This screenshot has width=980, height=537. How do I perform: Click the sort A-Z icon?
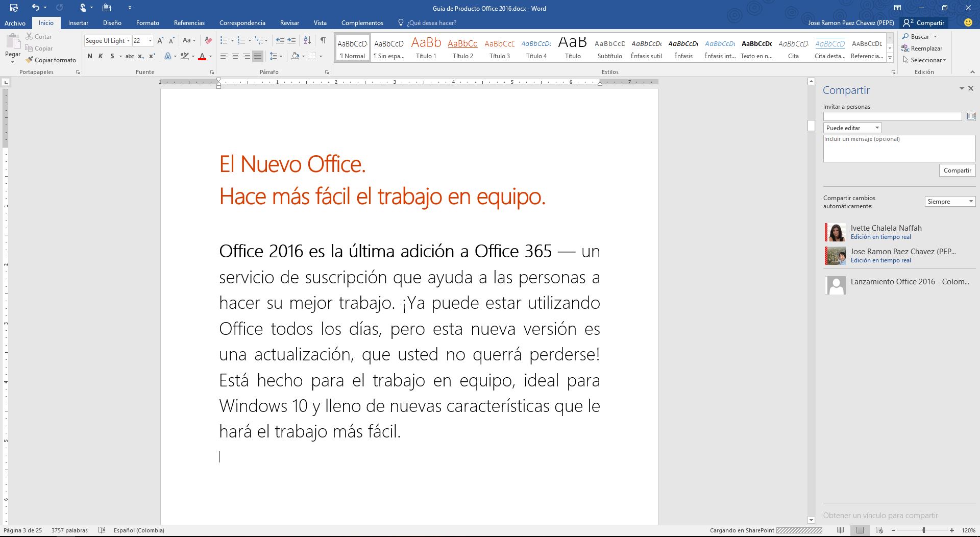307,40
